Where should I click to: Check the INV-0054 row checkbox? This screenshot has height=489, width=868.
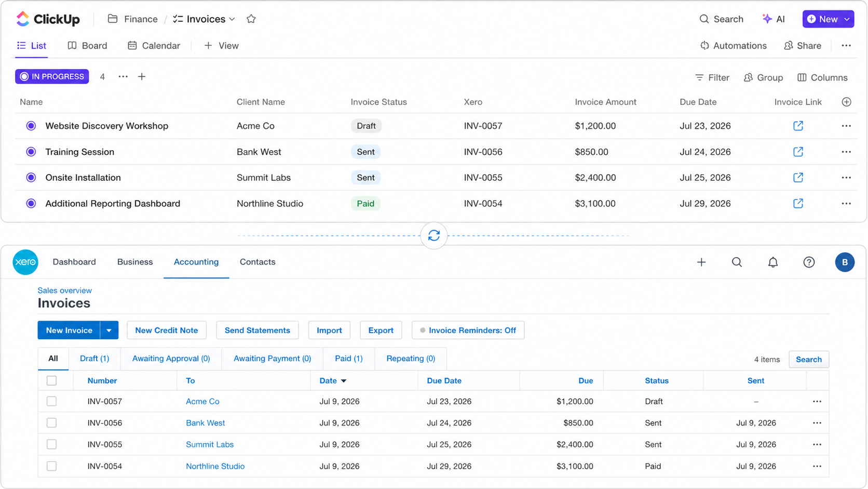pyautogui.click(x=51, y=467)
